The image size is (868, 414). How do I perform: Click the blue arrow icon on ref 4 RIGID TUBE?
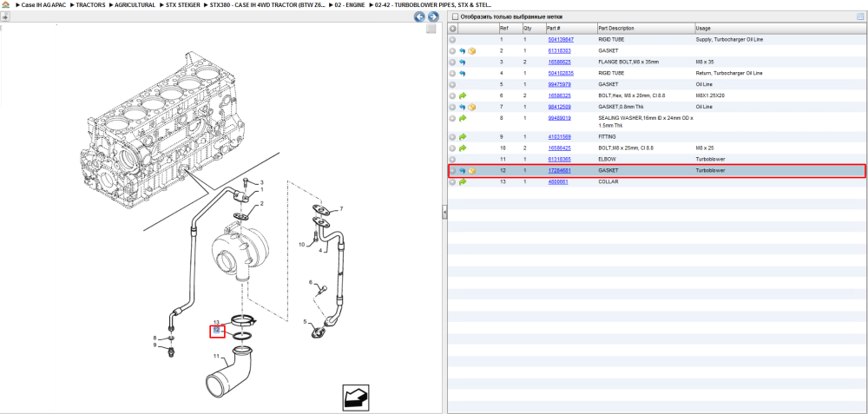coord(463,73)
